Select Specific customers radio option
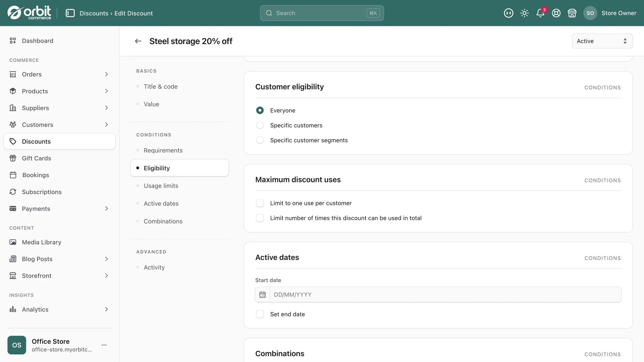The height and width of the screenshot is (362, 644). pos(260,125)
